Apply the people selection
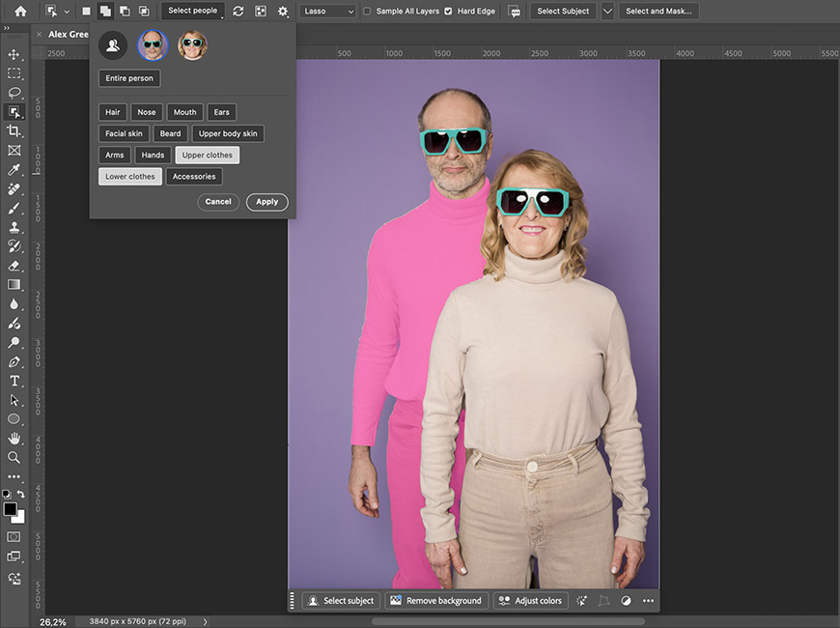840x628 pixels. pos(266,202)
